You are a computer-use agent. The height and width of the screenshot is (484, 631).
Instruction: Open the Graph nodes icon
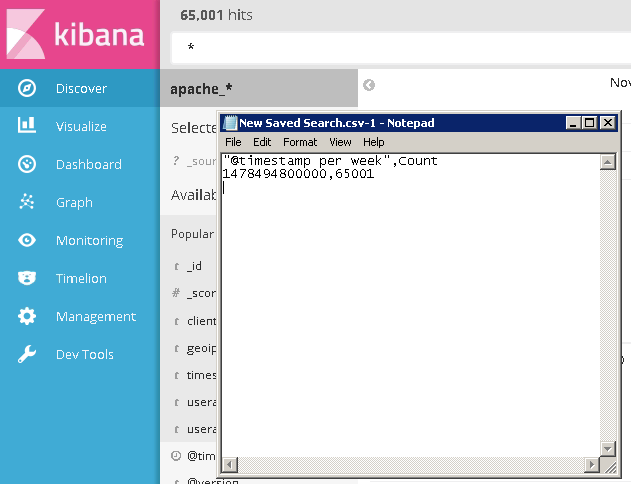pos(27,202)
